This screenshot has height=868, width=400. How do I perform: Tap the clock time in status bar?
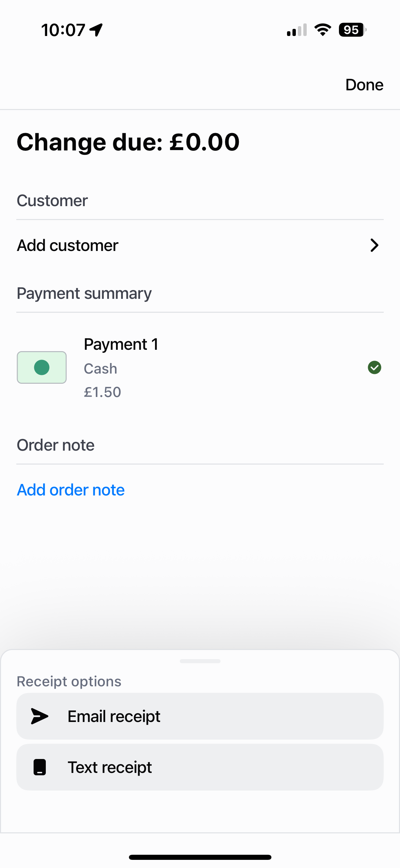pyautogui.click(x=63, y=30)
